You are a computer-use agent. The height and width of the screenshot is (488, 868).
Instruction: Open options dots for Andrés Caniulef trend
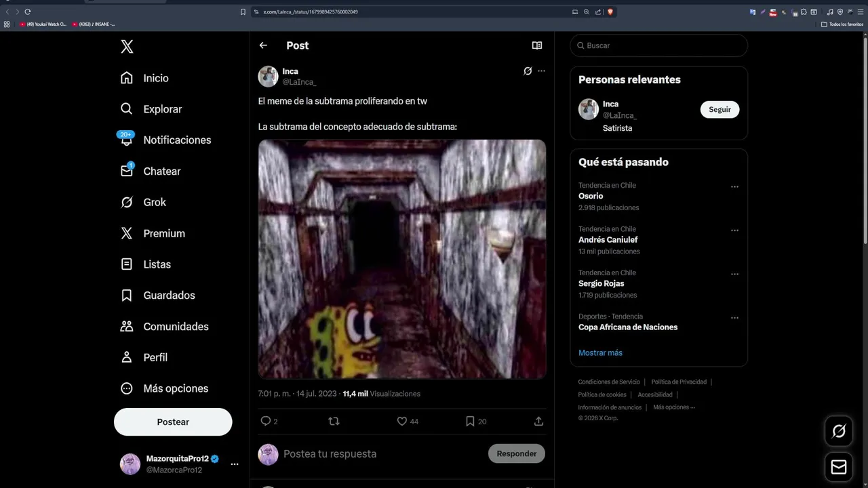click(x=734, y=230)
